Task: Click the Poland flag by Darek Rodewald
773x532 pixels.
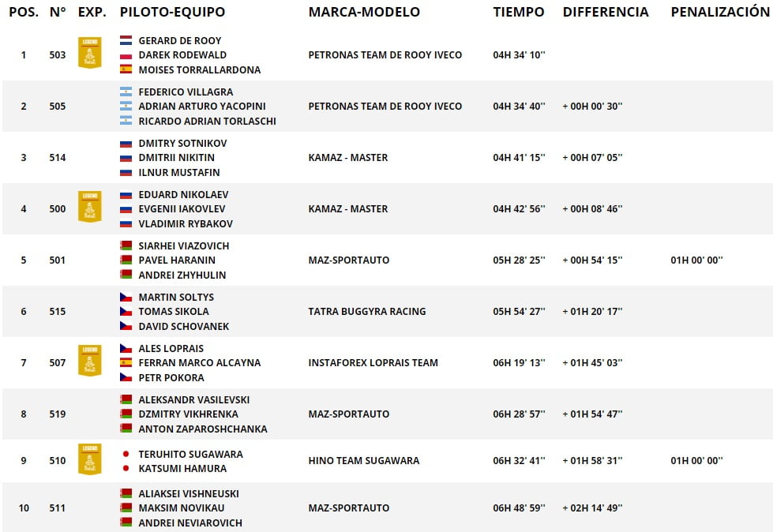Action: point(126,55)
